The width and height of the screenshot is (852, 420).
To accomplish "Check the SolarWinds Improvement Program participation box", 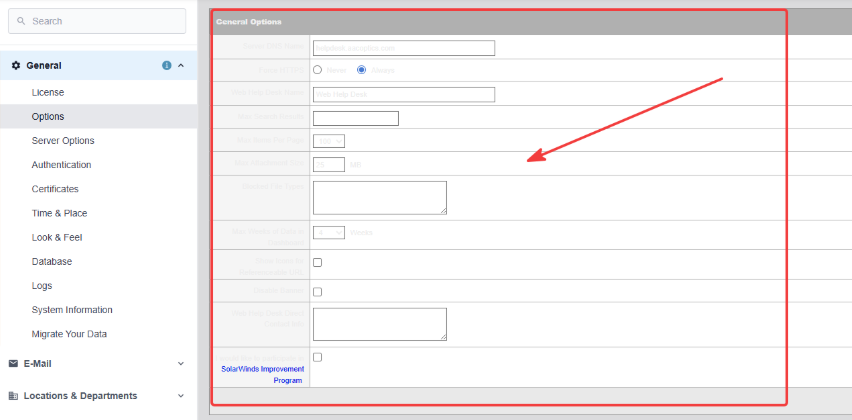I will (x=317, y=357).
